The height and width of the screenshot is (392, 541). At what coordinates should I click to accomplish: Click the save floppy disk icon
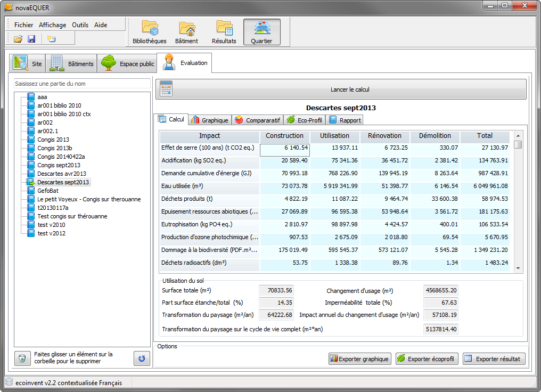[x=31, y=39]
